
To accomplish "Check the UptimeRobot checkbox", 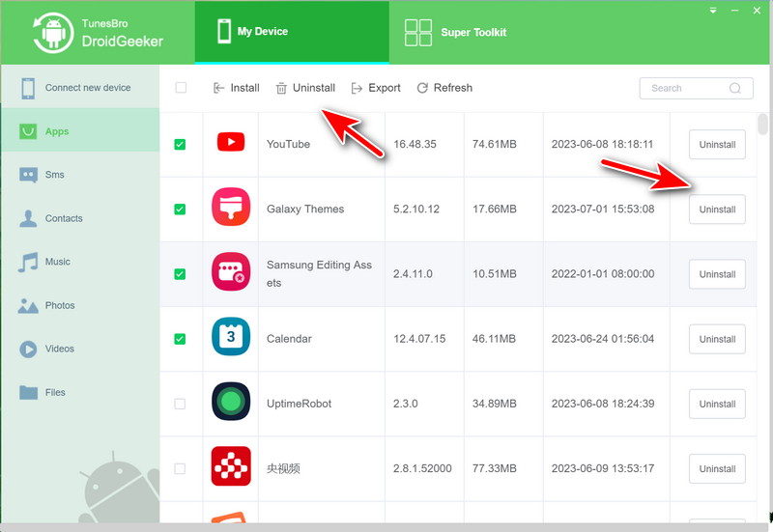I will tap(180, 404).
